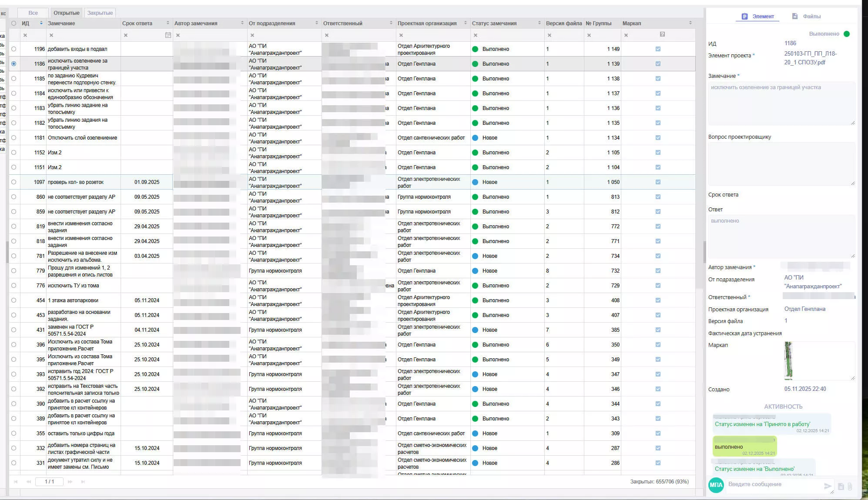Open sort options for Ответственный column
This screenshot has width=868, height=500.
tap(391, 23)
